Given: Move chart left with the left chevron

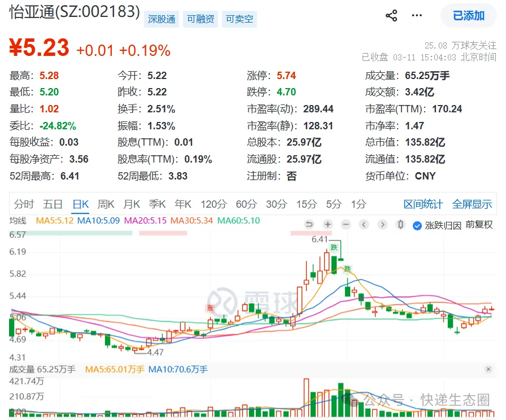Looking at the screenshot, I should click(x=364, y=224).
